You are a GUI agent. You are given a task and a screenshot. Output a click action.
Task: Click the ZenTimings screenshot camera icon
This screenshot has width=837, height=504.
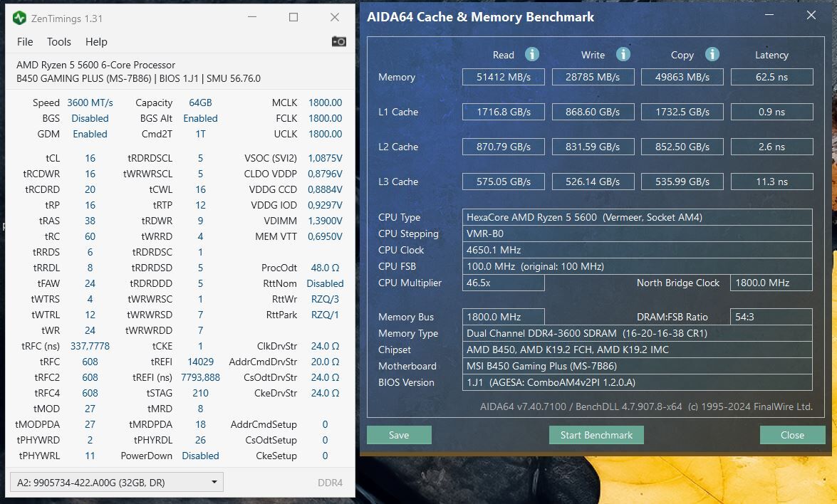click(x=339, y=41)
